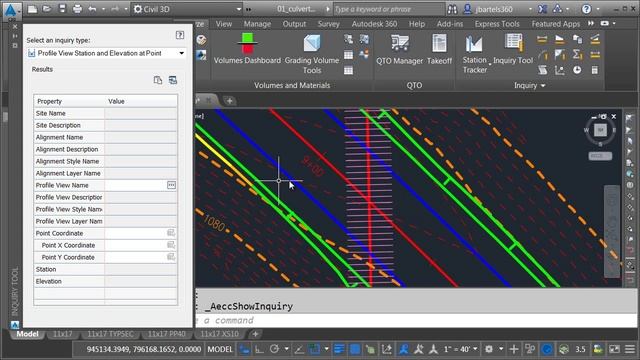Screen dimensions: 640x360
Task: Toggle MODEL space in status bar
Action: coord(220,349)
